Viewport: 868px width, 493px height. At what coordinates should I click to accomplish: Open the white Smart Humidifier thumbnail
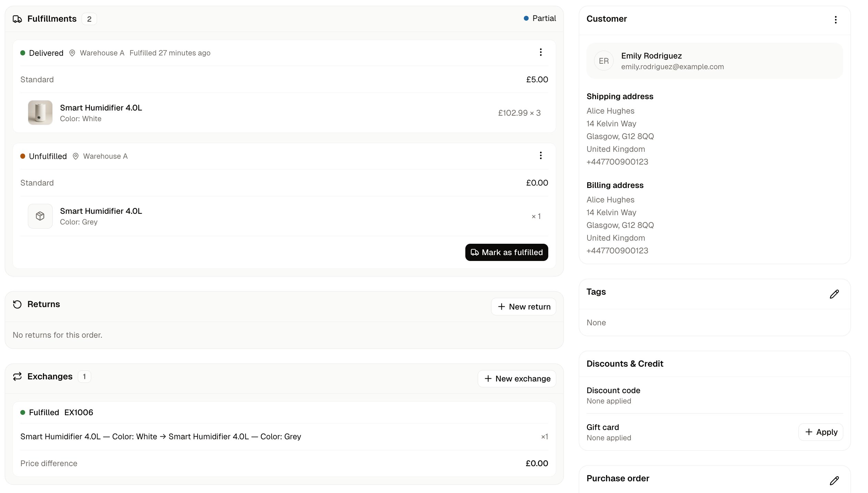point(40,113)
